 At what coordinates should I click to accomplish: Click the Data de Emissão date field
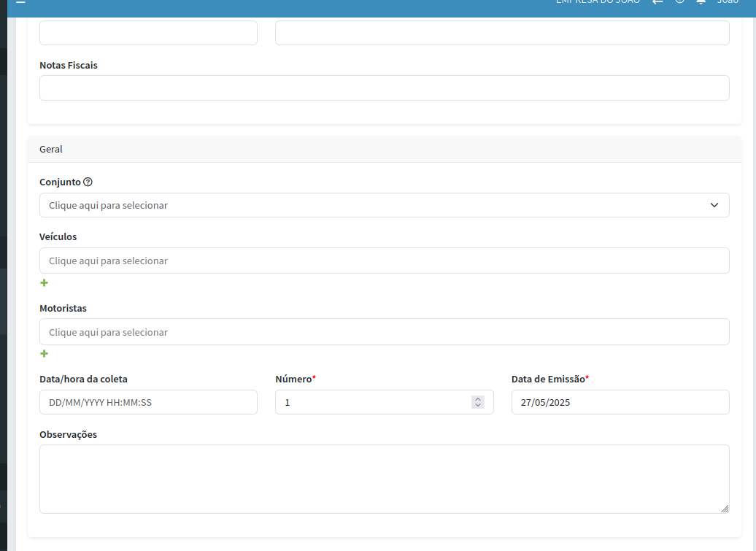[x=620, y=402]
